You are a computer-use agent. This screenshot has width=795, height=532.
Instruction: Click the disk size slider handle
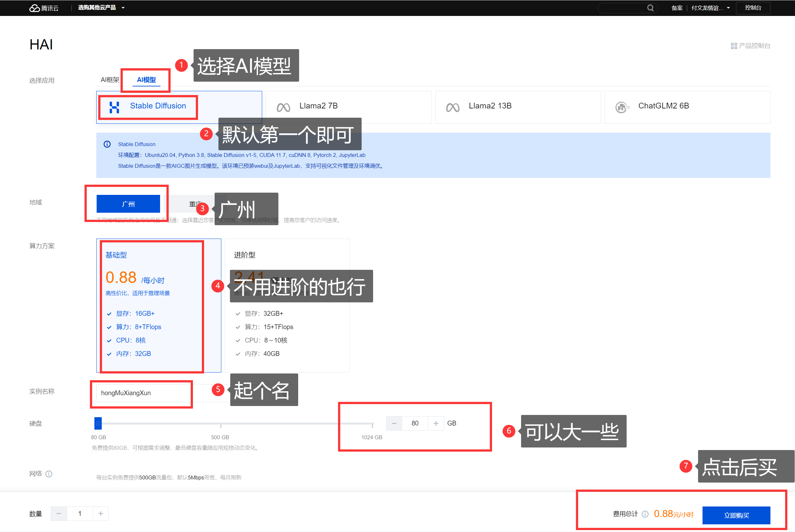tap(98, 423)
